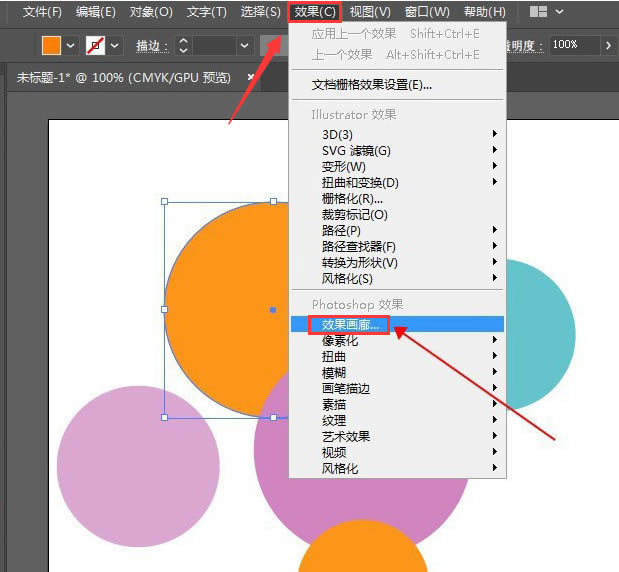Choose 效果画廊... menu item
The image size is (619, 572).
pyautogui.click(x=398, y=324)
